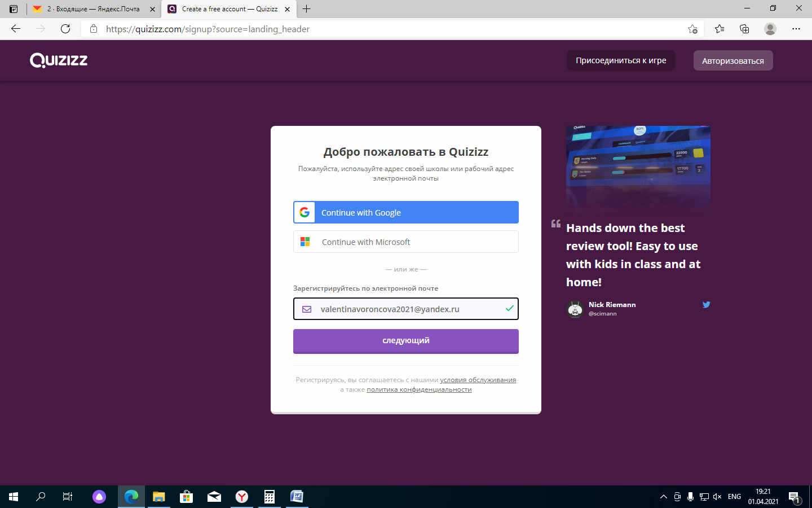Switch the ENG input language
The image size is (812, 508).
point(734,497)
